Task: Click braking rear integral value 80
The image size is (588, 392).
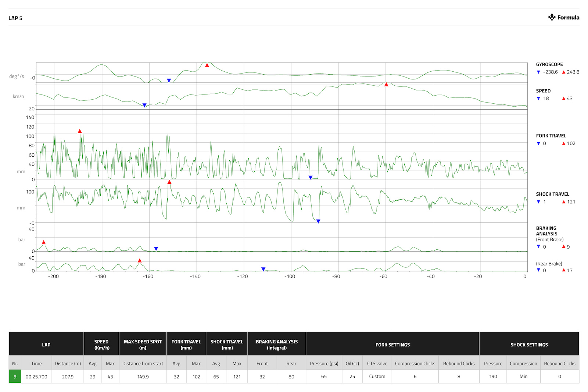Action: point(291,377)
